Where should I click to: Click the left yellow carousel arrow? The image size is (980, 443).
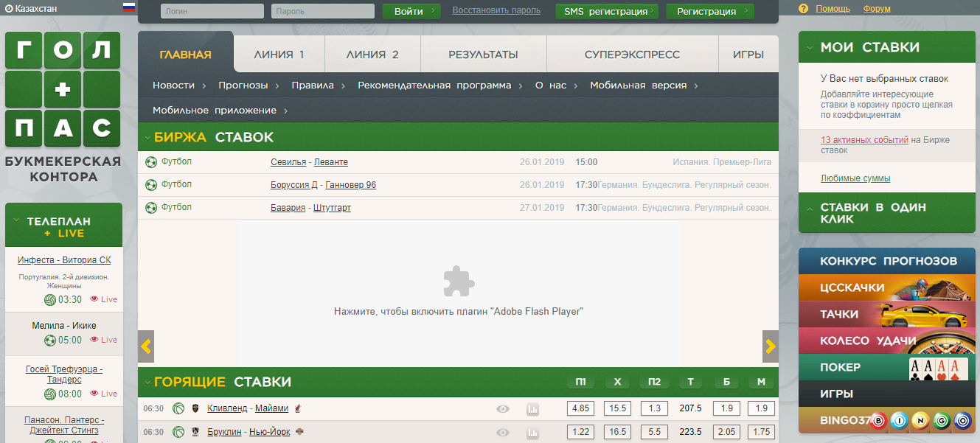pos(146,346)
